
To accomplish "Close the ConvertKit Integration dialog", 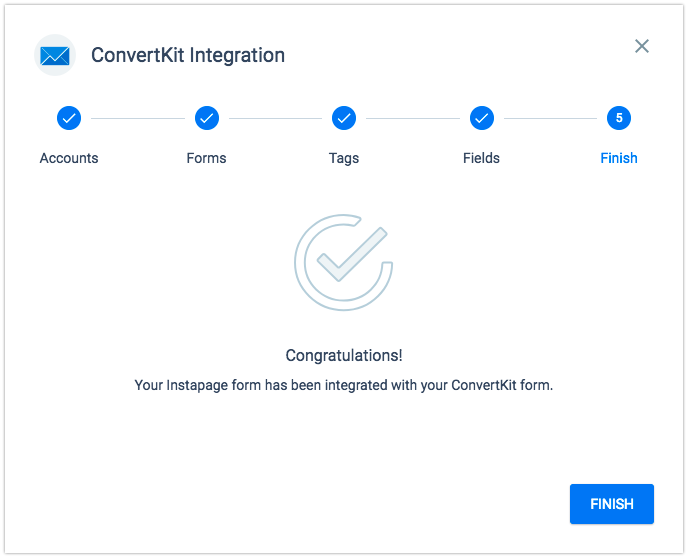I will point(641,46).
